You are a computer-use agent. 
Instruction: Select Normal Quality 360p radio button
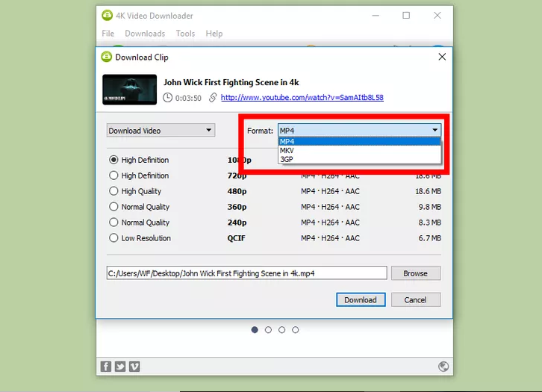[x=113, y=207]
